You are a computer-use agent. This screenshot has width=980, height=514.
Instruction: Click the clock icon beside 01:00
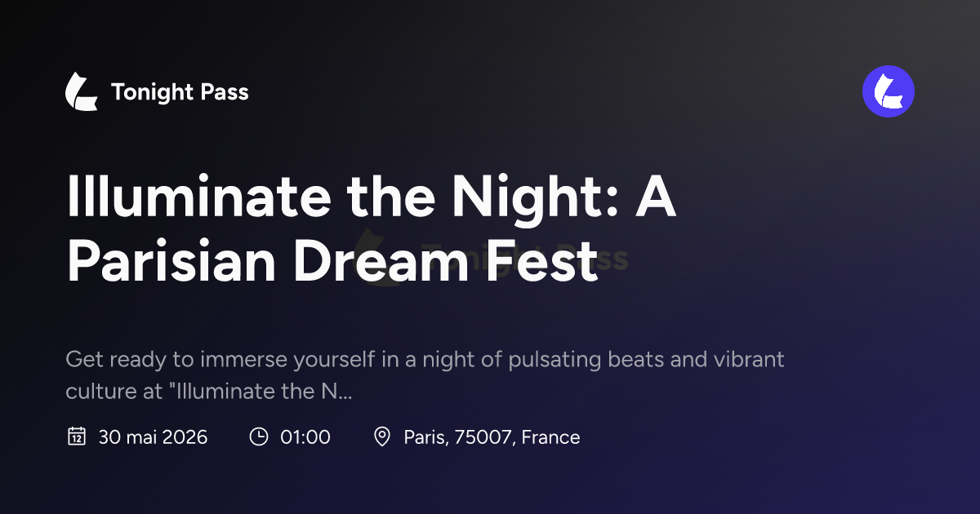tap(258, 436)
